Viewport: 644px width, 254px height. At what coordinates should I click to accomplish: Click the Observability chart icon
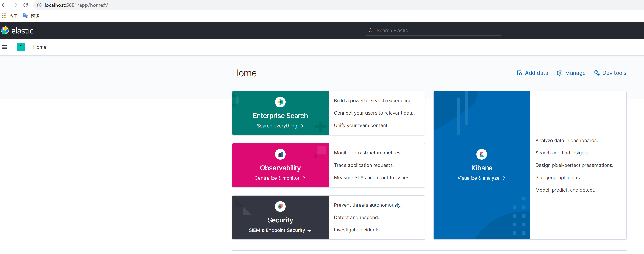280,154
